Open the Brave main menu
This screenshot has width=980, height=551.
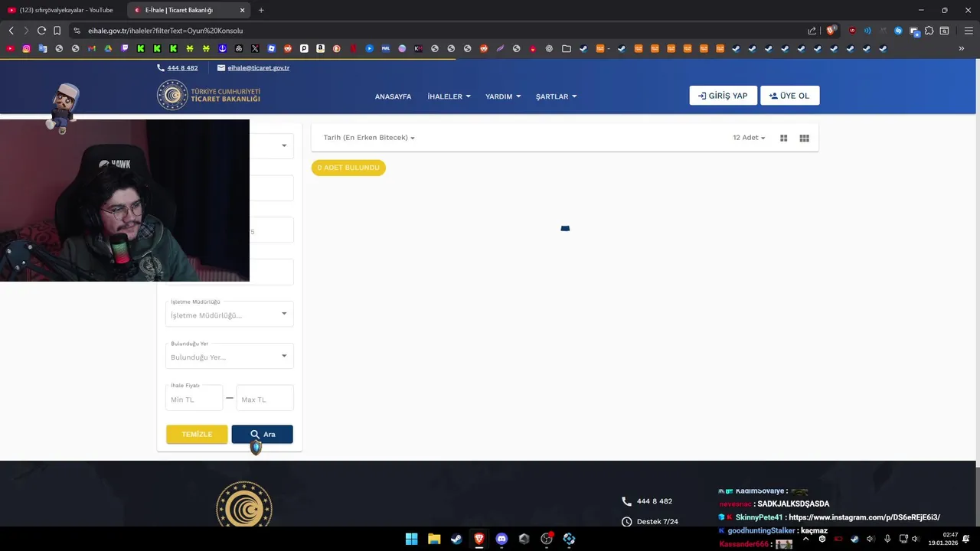tap(969, 31)
